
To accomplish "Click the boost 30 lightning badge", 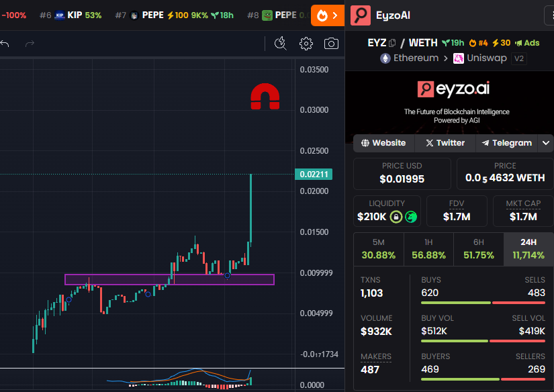I will [502, 43].
